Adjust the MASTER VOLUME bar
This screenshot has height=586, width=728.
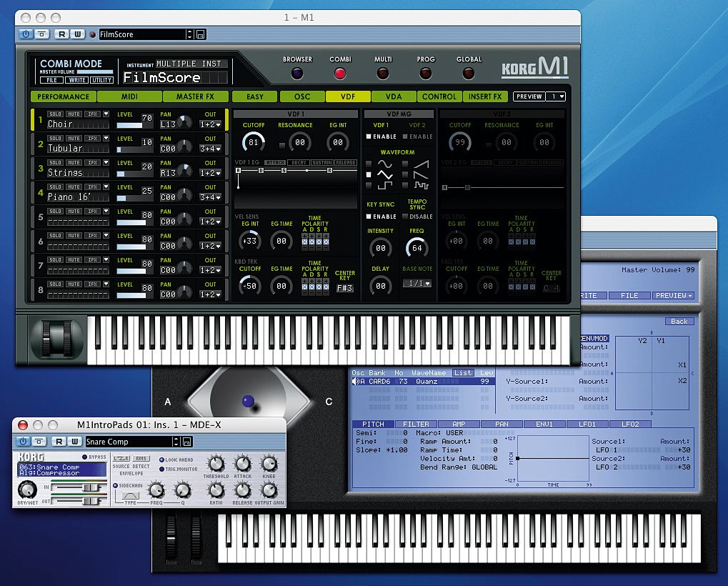[x=95, y=72]
